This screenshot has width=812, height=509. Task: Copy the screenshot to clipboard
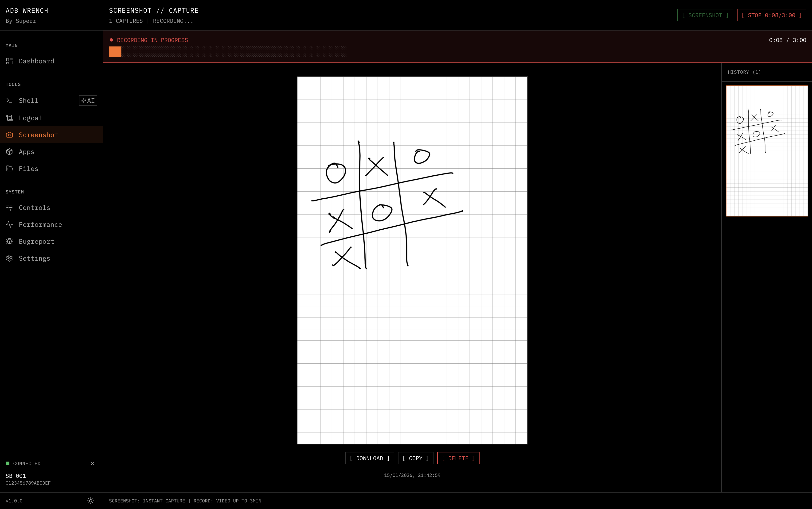click(x=416, y=458)
